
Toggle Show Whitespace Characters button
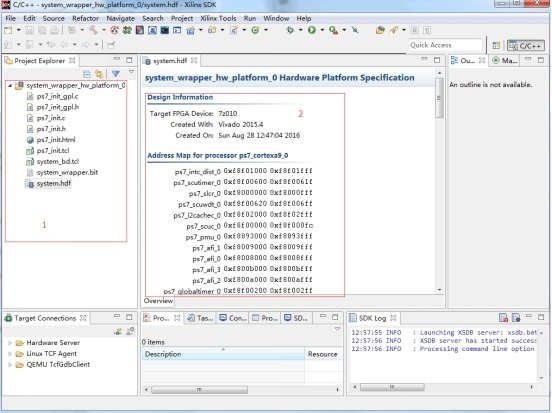(427, 30)
